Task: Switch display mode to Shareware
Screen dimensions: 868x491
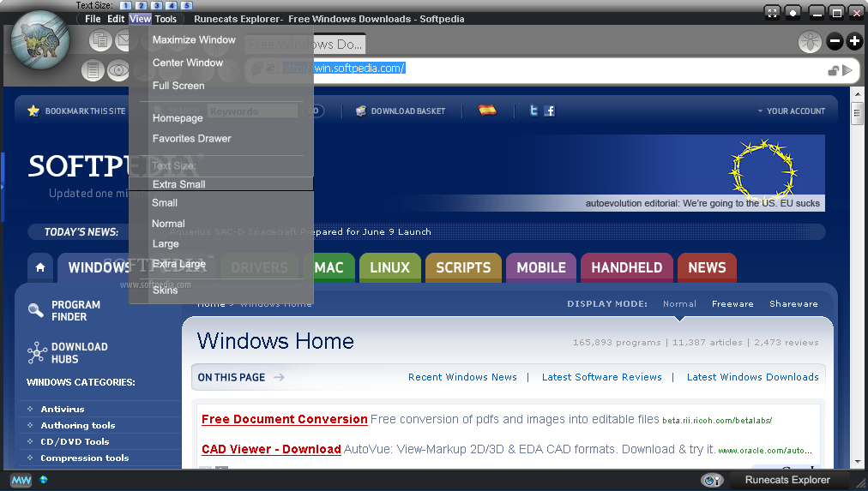Action: tap(793, 303)
